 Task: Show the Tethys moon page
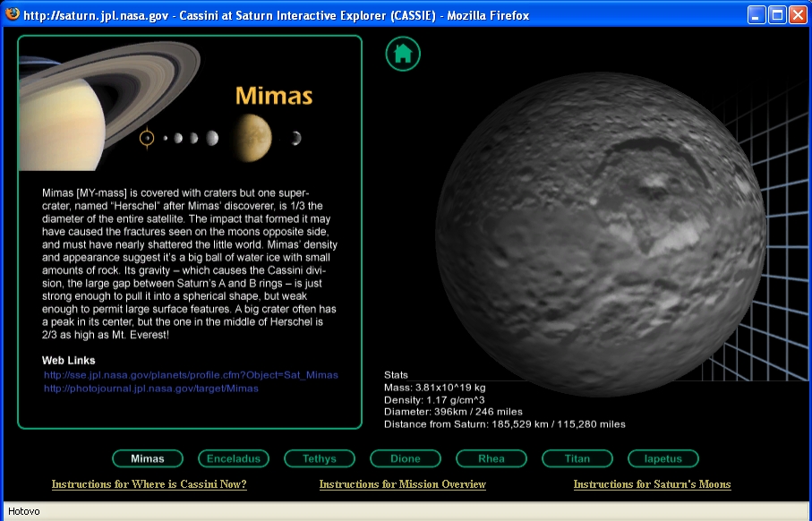320,459
